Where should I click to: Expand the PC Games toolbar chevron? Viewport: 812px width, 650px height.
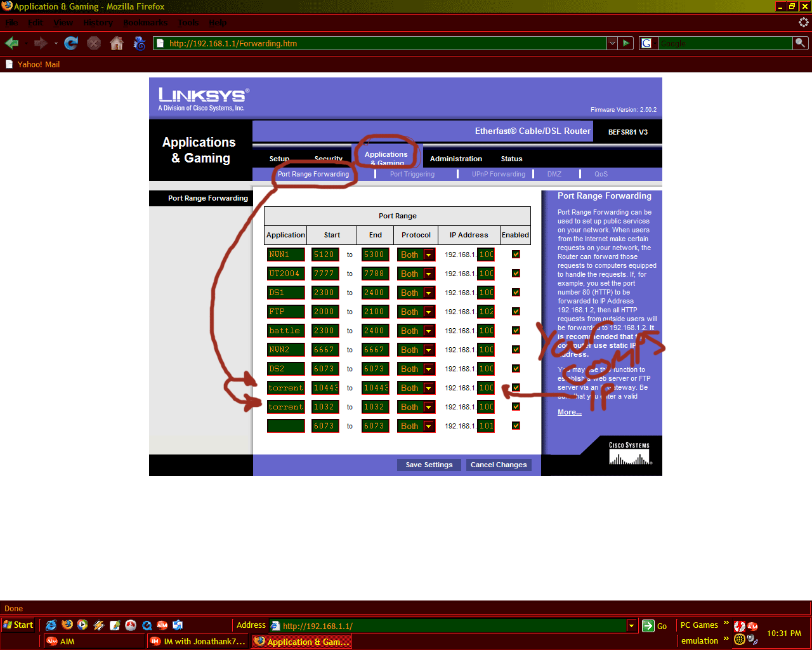[x=726, y=623]
